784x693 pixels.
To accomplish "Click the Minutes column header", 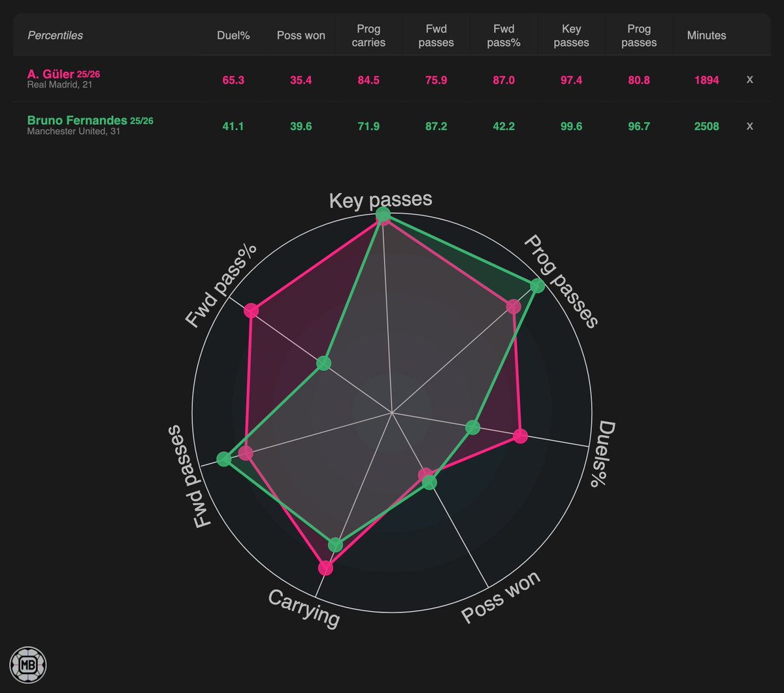I will [706, 36].
